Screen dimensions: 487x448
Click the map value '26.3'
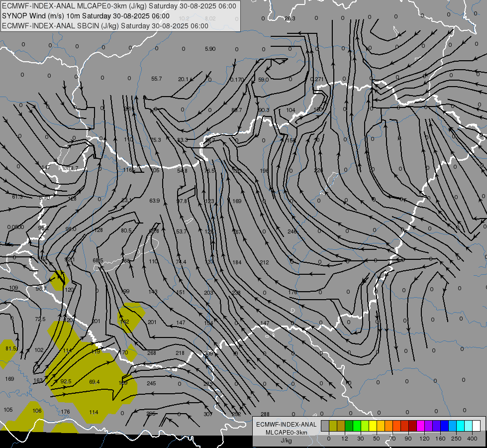(x=290, y=18)
